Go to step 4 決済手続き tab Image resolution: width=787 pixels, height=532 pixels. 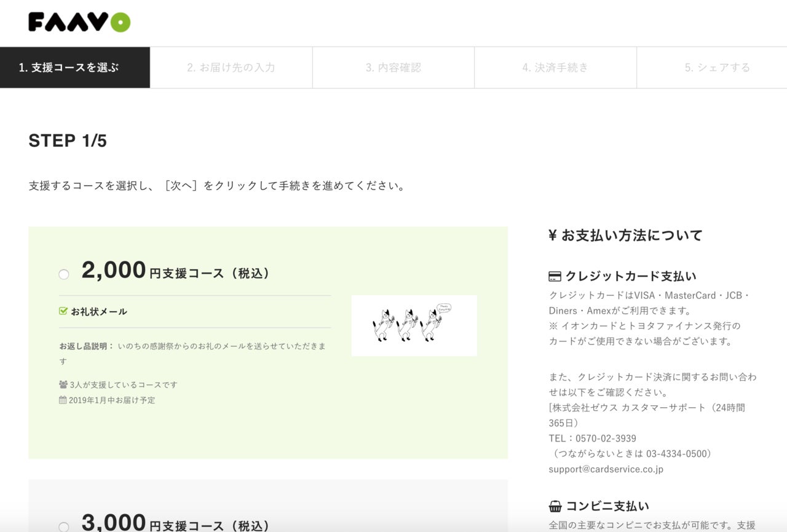(x=555, y=68)
